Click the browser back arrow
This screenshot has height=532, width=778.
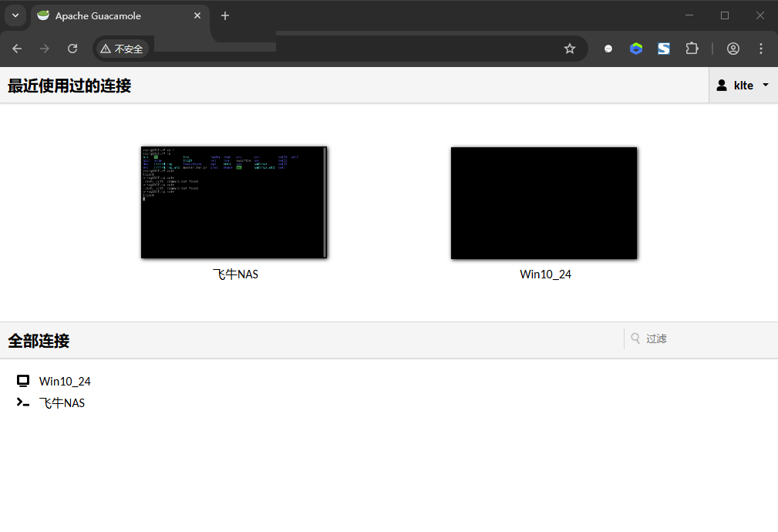[17, 49]
